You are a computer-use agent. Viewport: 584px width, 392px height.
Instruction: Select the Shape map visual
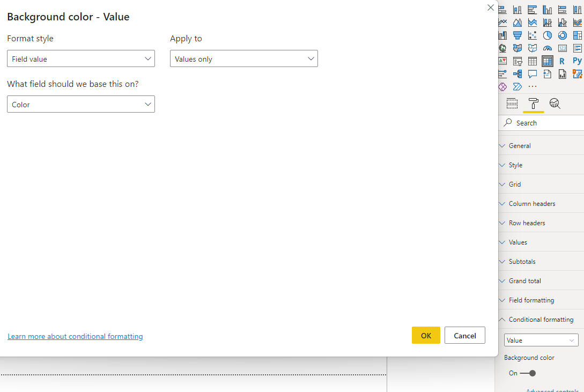click(x=532, y=48)
